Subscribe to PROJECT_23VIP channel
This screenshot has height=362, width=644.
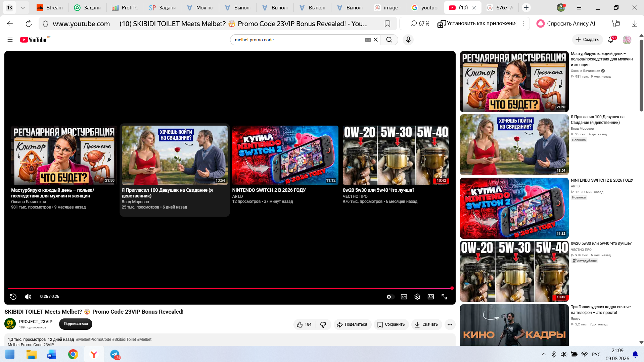coord(76,324)
